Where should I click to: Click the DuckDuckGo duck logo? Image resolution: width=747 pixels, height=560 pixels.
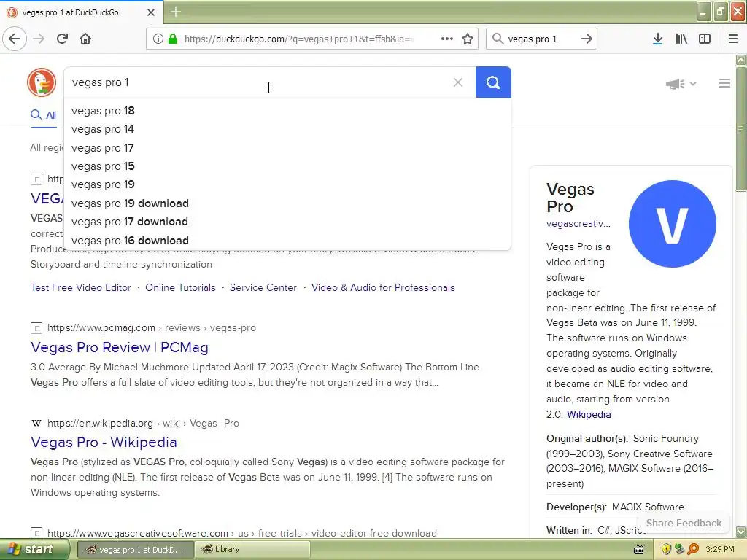[x=42, y=82]
